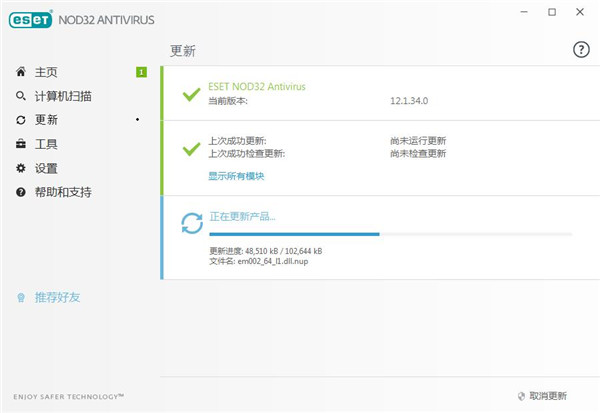The height and width of the screenshot is (413, 600).
Task: Click 显示所有模块 link
Action: click(236, 176)
